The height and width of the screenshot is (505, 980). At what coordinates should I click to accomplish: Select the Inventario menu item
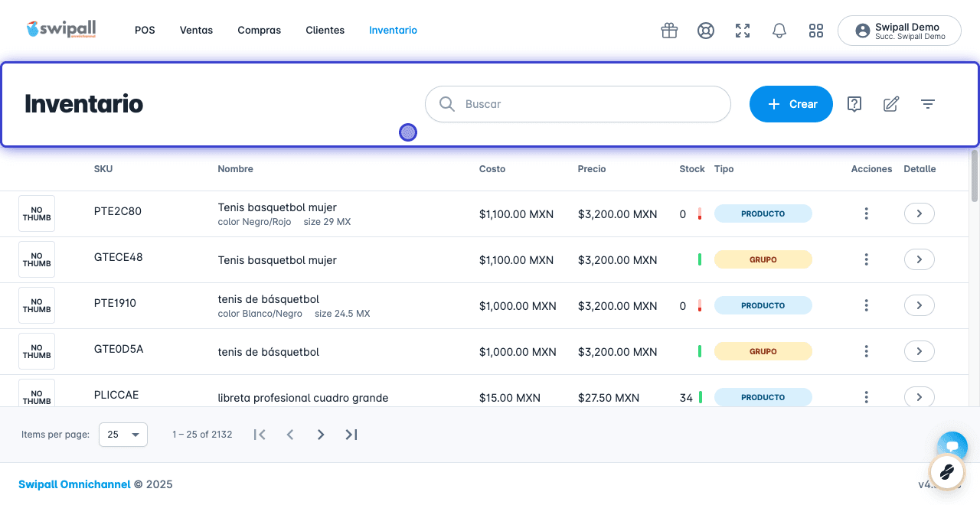pos(393,31)
